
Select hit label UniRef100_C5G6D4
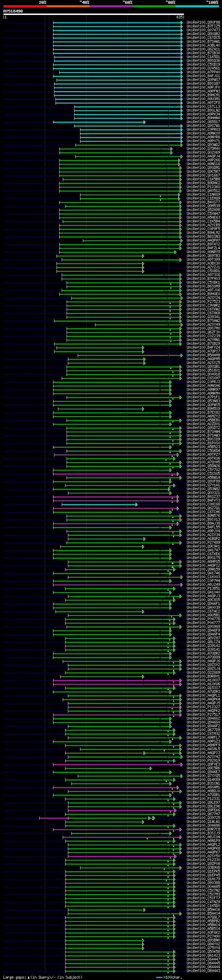(x=203, y=451)
